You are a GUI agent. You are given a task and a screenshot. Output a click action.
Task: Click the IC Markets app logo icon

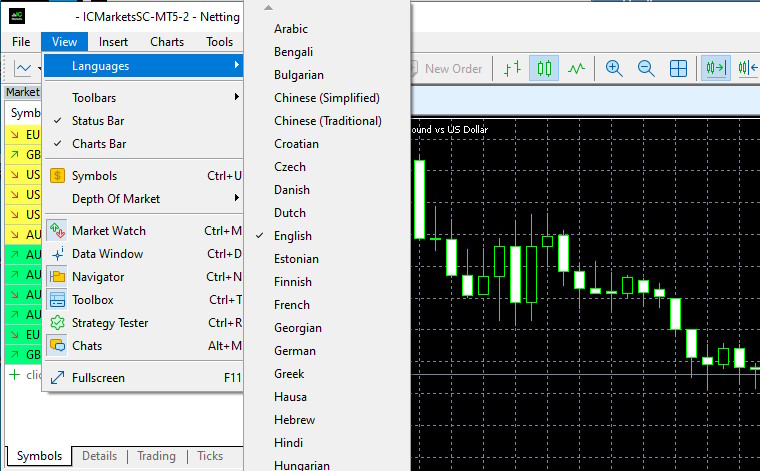pos(17,16)
